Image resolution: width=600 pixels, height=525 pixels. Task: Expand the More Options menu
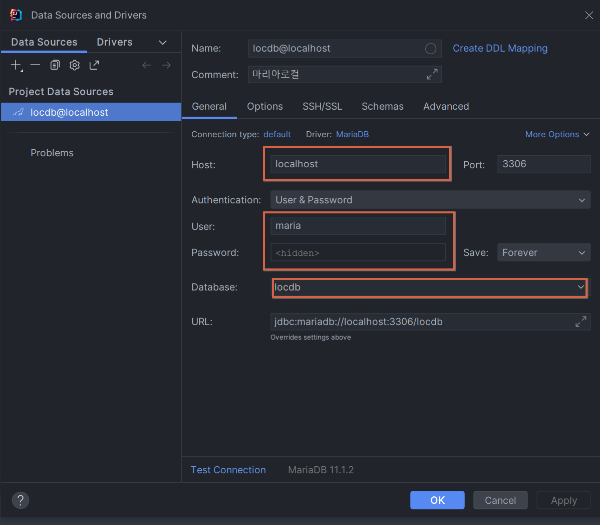point(557,134)
